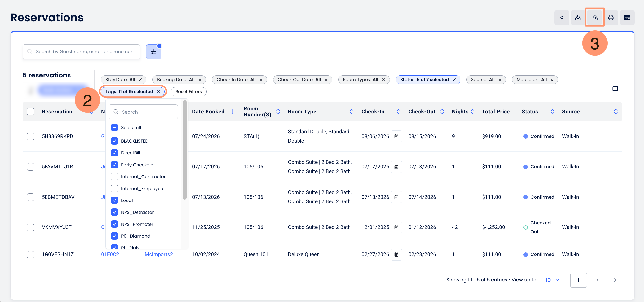Remove the Tags filter chip

pyautogui.click(x=158, y=92)
